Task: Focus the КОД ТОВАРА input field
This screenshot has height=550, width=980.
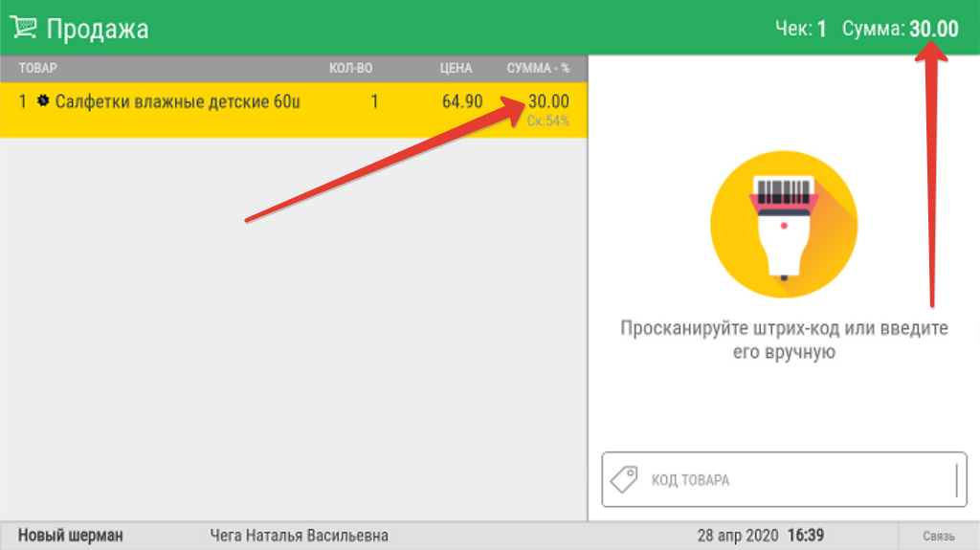Action: point(784,479)
